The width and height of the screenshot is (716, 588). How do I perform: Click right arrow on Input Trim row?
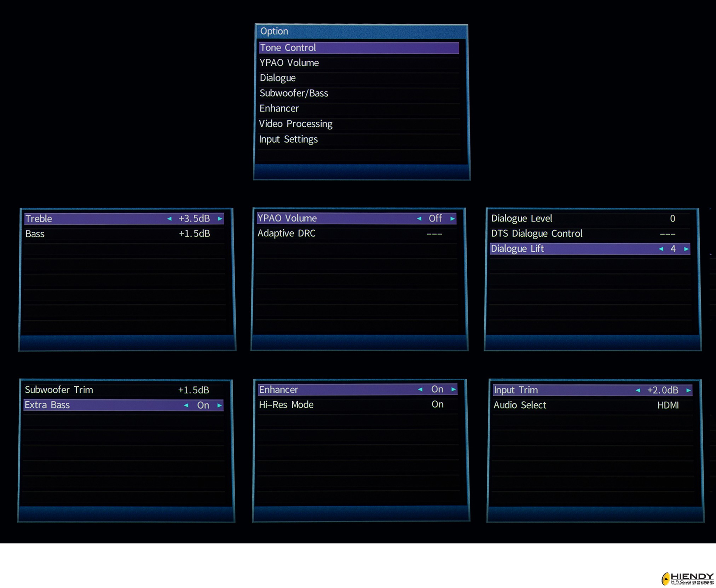688,390
